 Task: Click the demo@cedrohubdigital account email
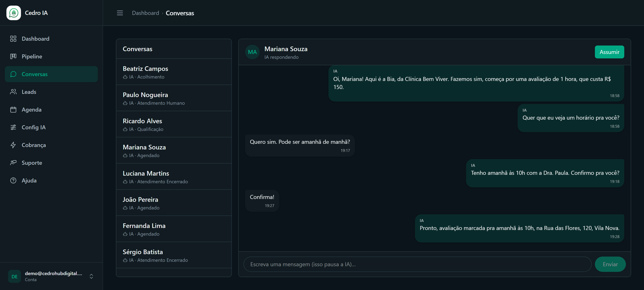click(x=53, y=273)
